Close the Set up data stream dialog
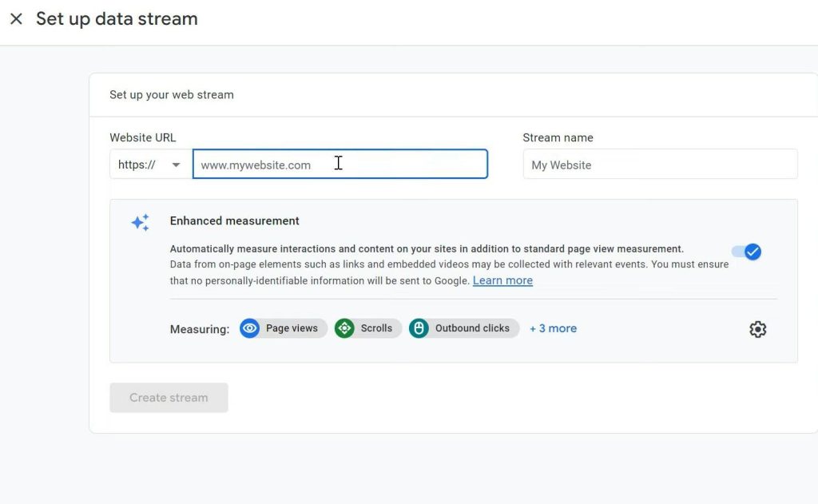 [16, 19]
